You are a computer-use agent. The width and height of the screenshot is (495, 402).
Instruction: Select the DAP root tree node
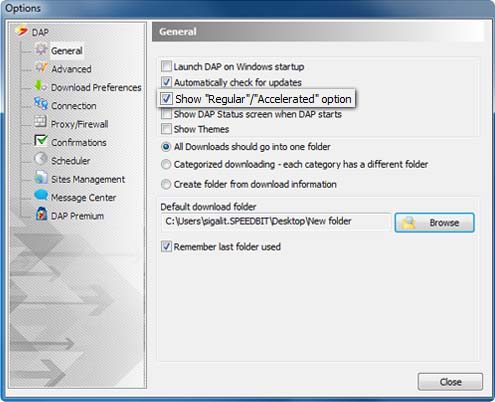point(40,32)
